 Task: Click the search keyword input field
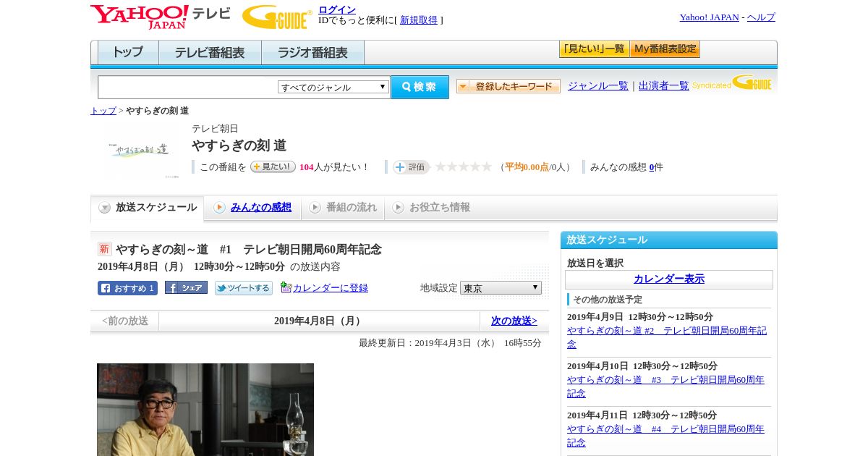click(x=187, y=87)
